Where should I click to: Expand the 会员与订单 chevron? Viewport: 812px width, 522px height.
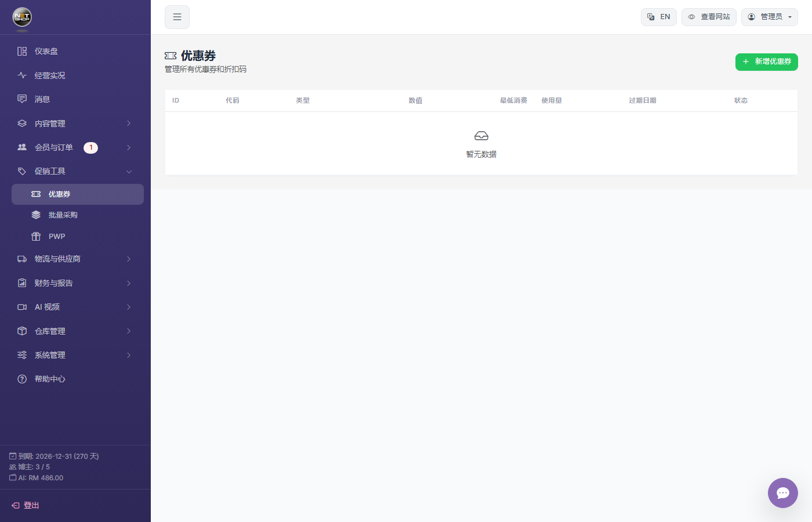[x=129, y=147]
